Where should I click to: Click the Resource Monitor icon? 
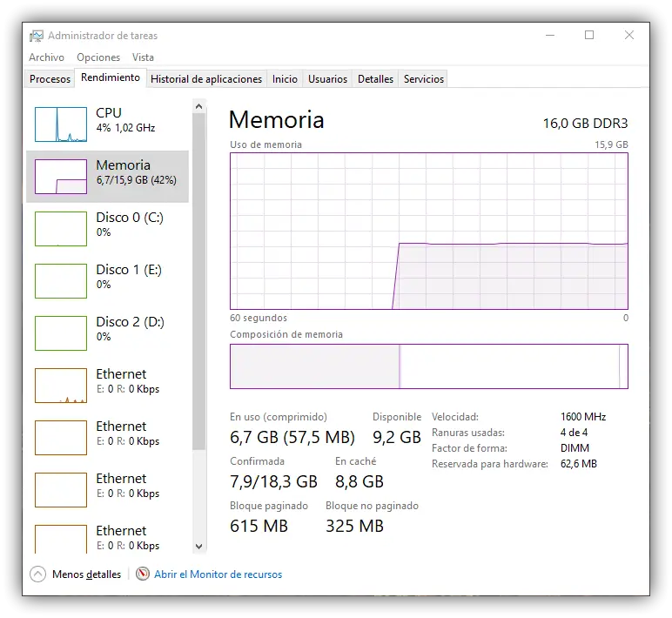[x=143, y=574]
